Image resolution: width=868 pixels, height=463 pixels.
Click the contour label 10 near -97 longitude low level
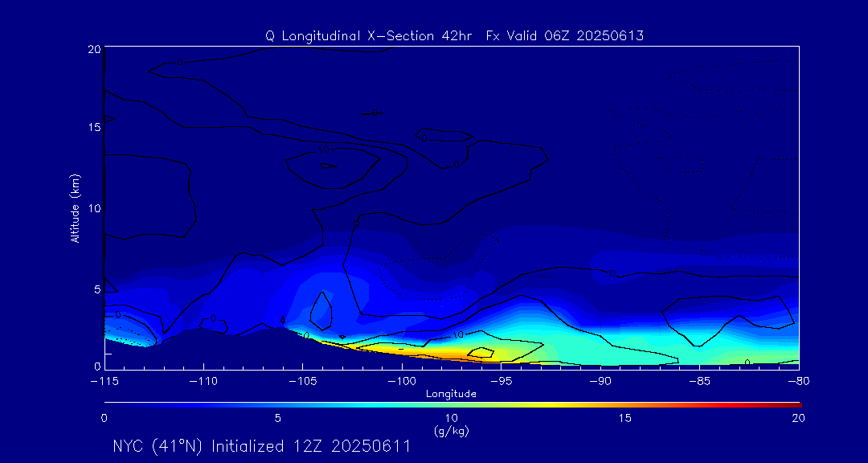pos(457,335)
